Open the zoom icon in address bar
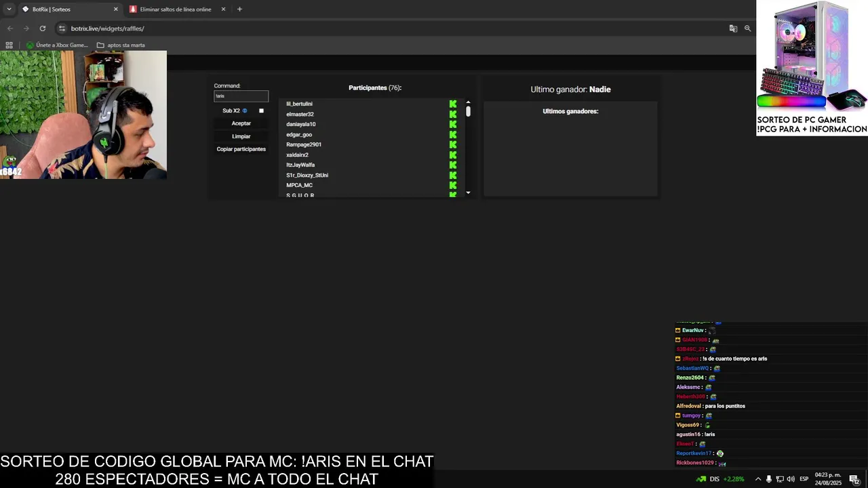Image resolution: width=868 pixels, height=488 pixels. 748,28
